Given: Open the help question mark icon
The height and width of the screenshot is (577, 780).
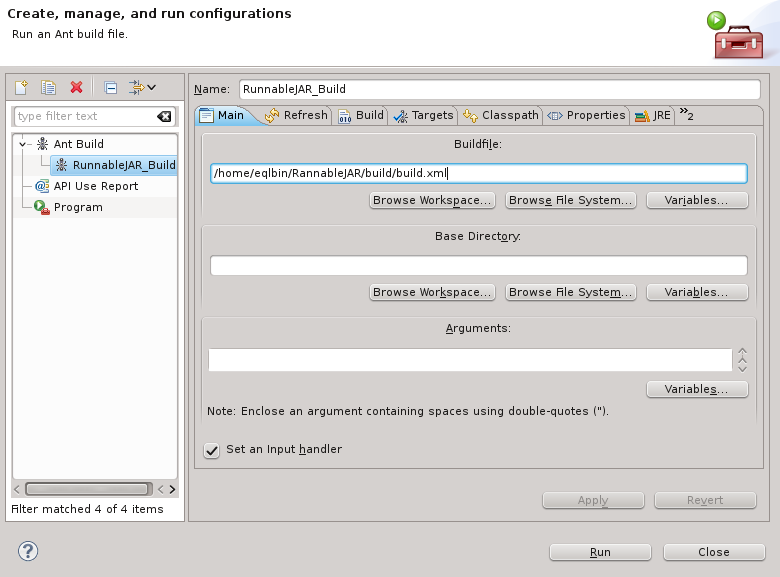Looking at the screenshot, I should 28,551.
